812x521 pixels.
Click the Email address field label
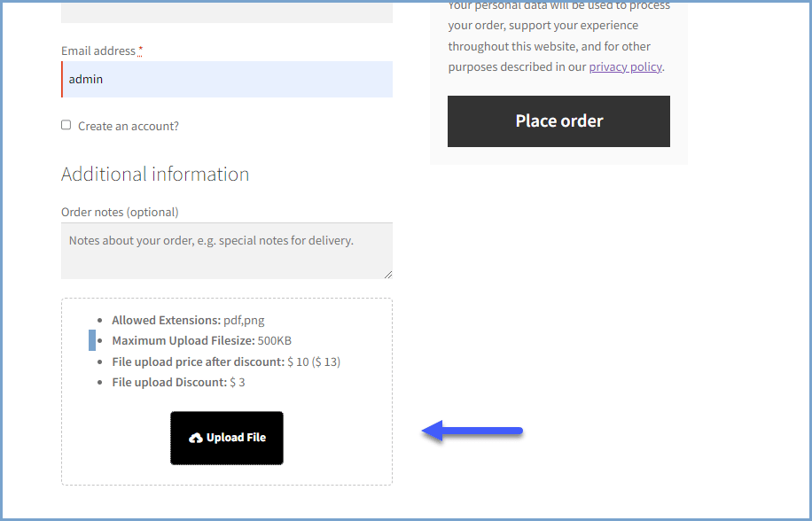(x=98, y=51)
